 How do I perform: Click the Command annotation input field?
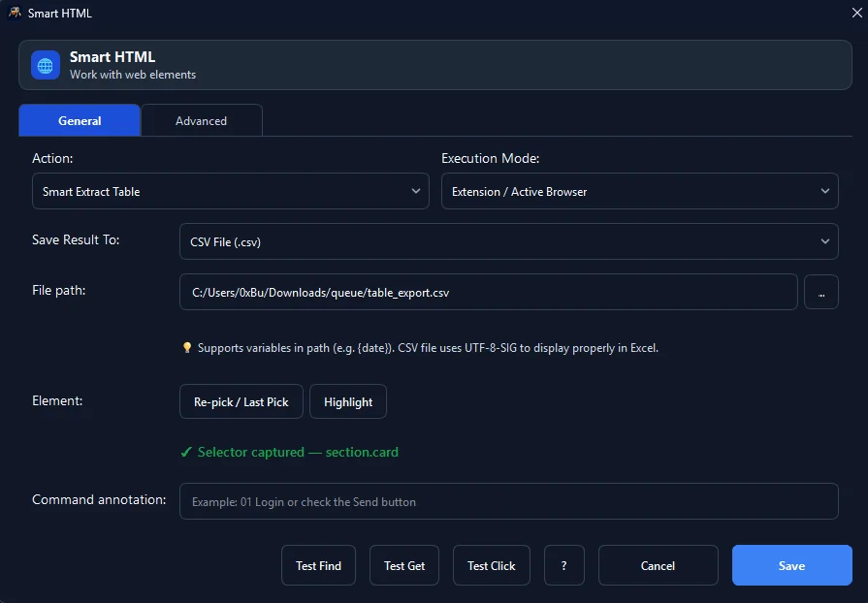click(x=509, y=501)
